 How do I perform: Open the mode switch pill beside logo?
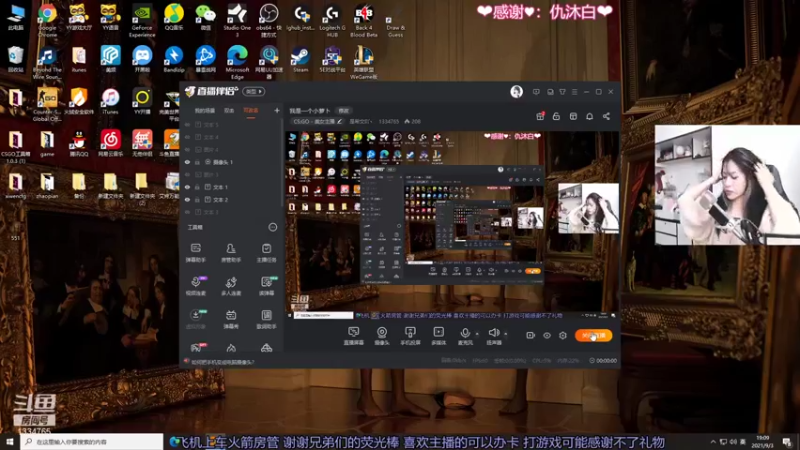pyautogui.click(x=254, y=92)
